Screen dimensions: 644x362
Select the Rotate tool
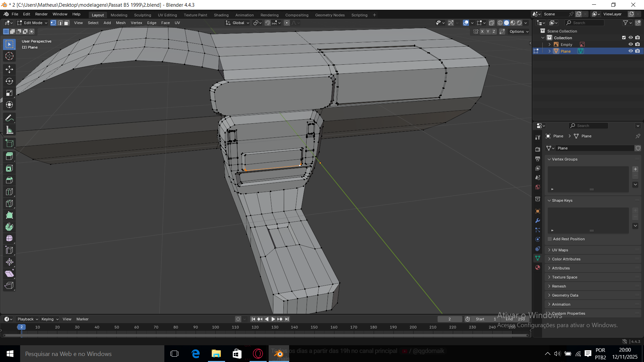coord(9,81)
